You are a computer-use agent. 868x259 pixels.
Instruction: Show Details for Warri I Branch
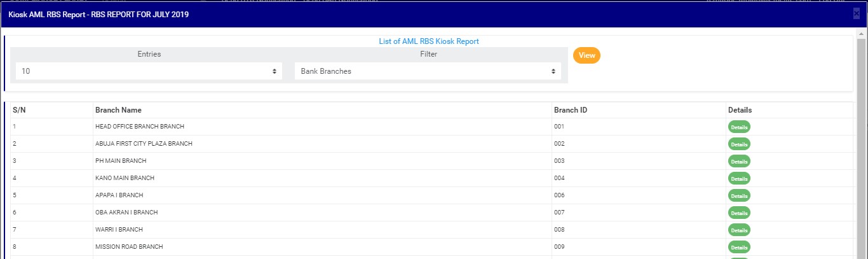click(x=739, y=230)
